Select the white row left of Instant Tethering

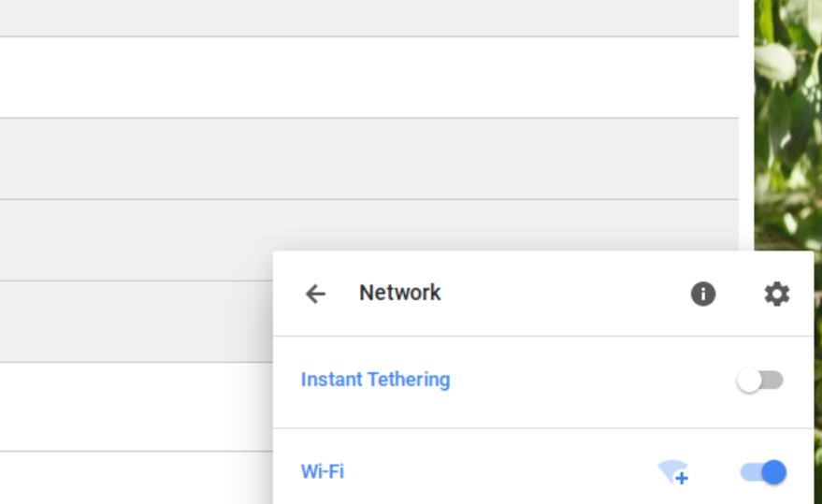coord(137,407)
